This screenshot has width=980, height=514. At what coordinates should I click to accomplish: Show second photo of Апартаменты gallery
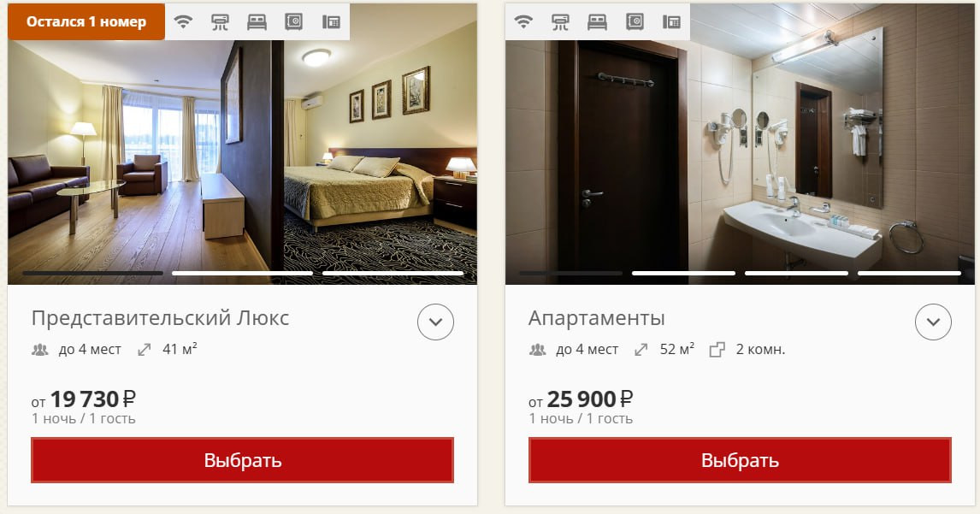[684, 274]
